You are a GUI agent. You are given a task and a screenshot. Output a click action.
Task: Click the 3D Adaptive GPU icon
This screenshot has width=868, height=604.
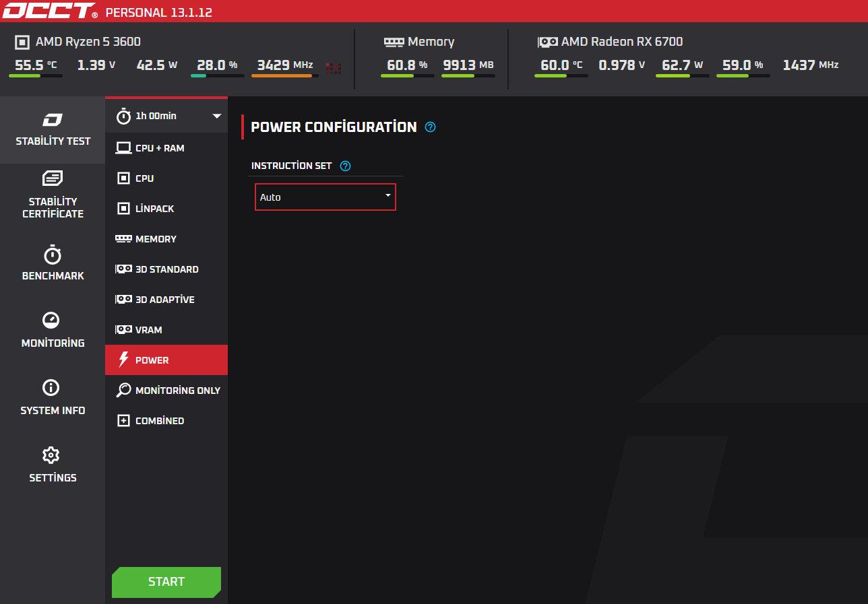point(123,299)
